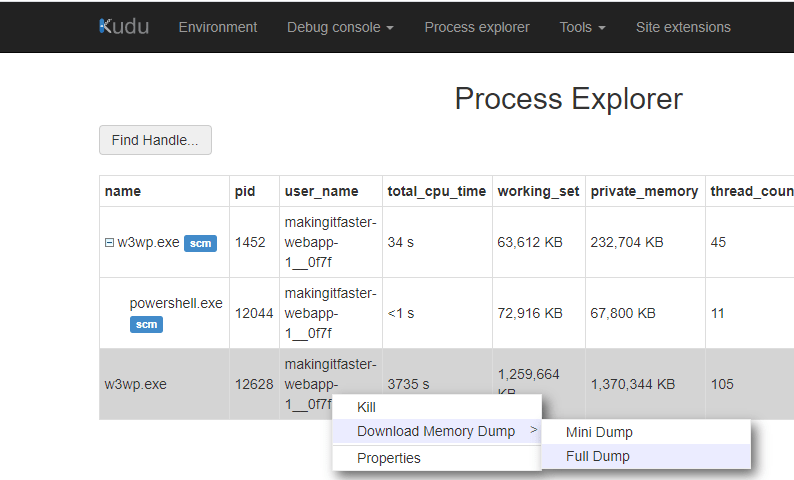Click the powershell.exe process row name
794x480 pixels.
tap(175, 303)
